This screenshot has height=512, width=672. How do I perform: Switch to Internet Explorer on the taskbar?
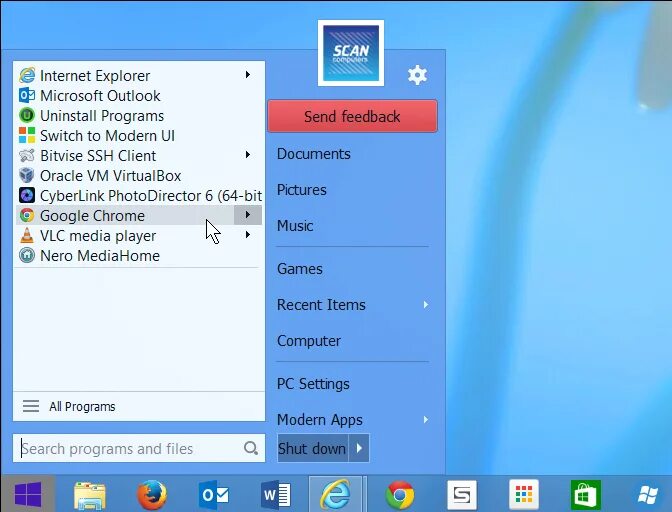pos(336,494)
